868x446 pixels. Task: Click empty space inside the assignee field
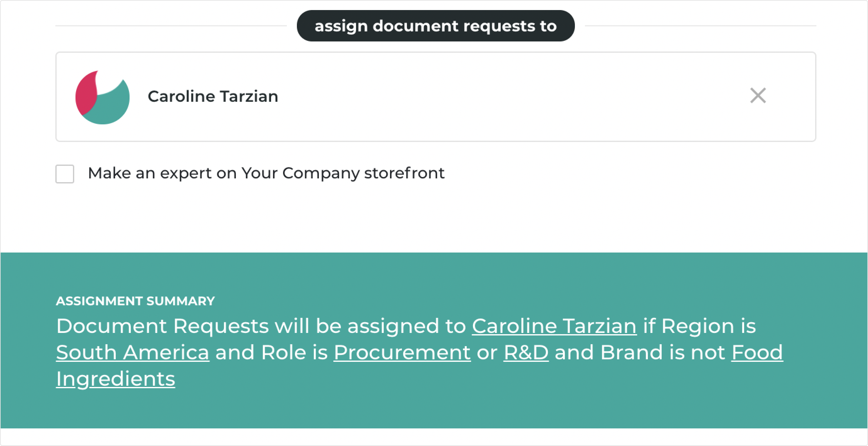click(x=505, y=97)
